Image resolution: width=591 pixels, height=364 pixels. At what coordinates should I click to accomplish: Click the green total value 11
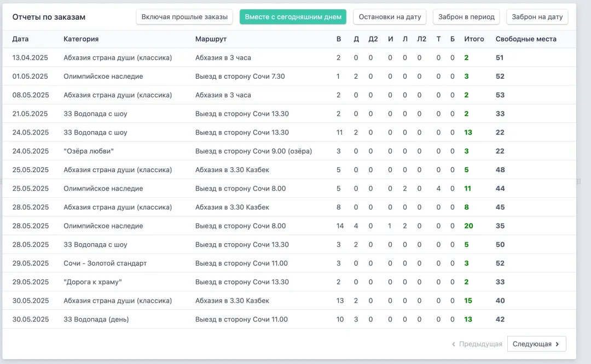pos(468,189)
